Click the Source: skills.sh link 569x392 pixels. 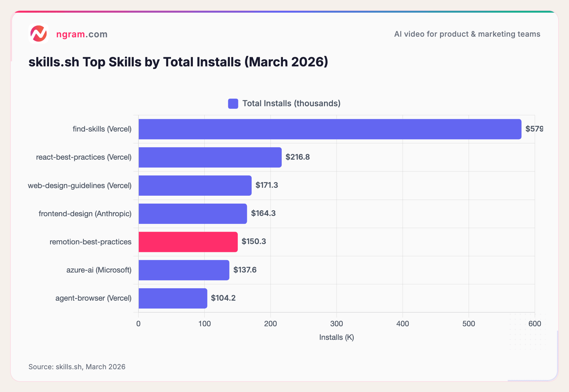(x=77, y=367)
